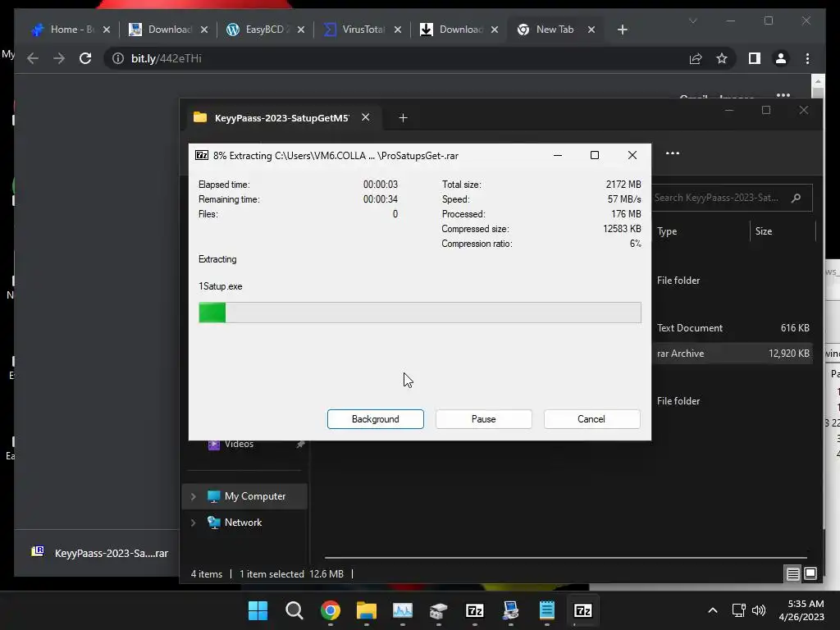The image size is (840, 630).
Task: Switch Explorer to large icons view
Action: tap(810, 573)
